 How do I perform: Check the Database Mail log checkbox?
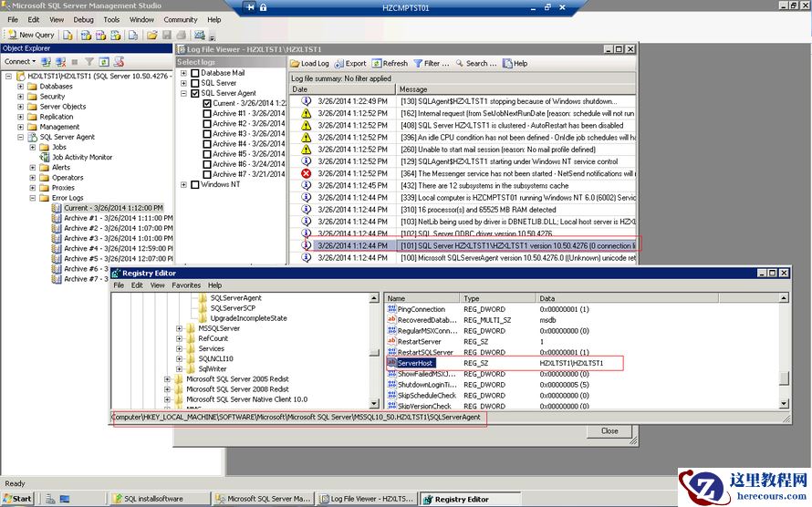click(194, 73)
